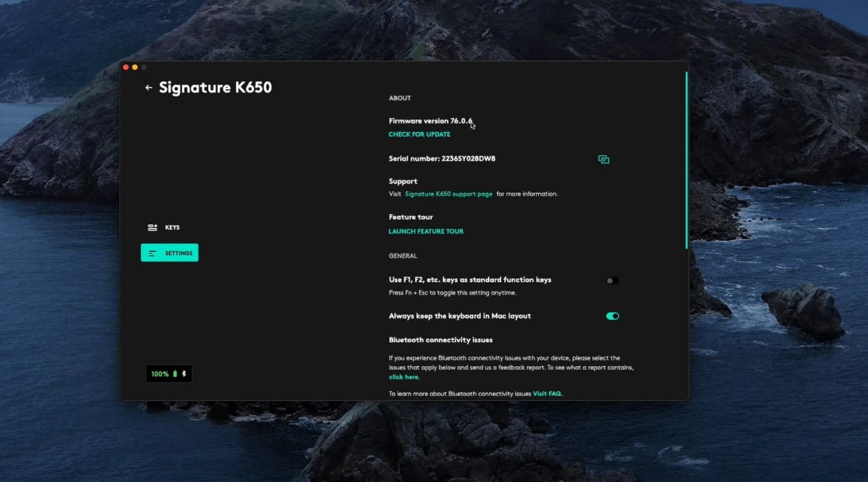
Task: Click the Signature K650 title
Action: coord(215,87)
